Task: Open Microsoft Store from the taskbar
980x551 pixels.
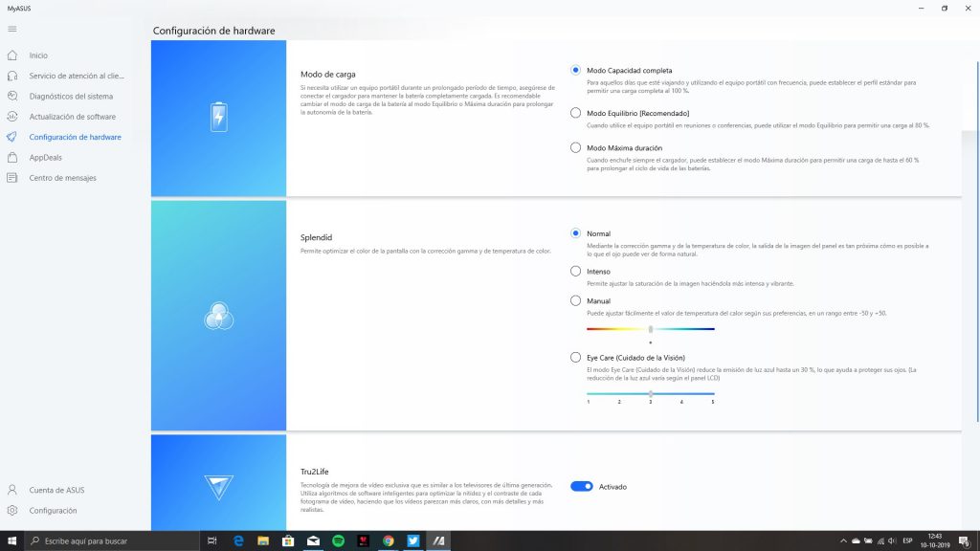Action: click(x=288, y=541)
